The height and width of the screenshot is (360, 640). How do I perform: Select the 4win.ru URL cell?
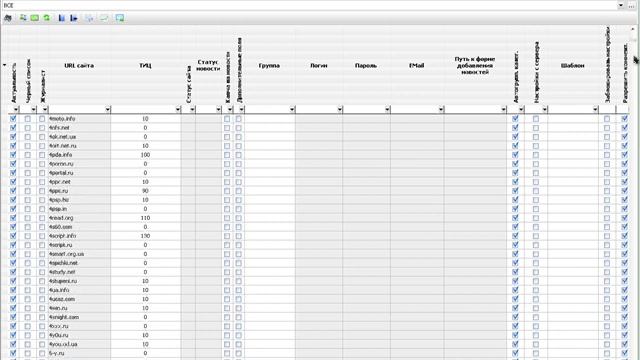coord(79,308)
